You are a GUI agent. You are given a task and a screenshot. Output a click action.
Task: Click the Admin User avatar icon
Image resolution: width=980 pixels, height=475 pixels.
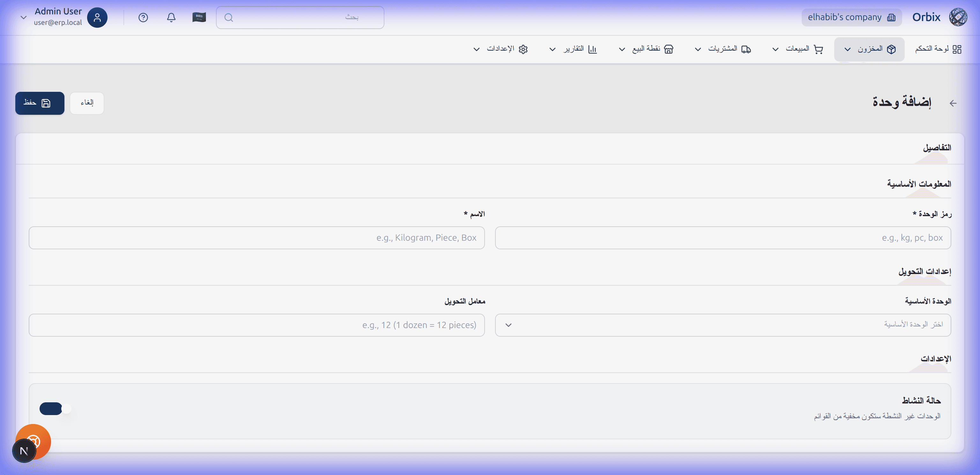(97, 18)
